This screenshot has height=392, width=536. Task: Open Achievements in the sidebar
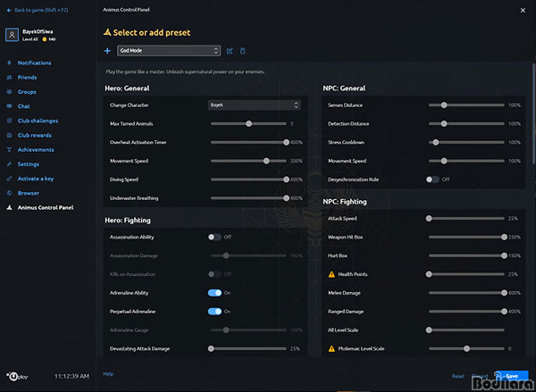pyautogui.click(x=36, y=150)
